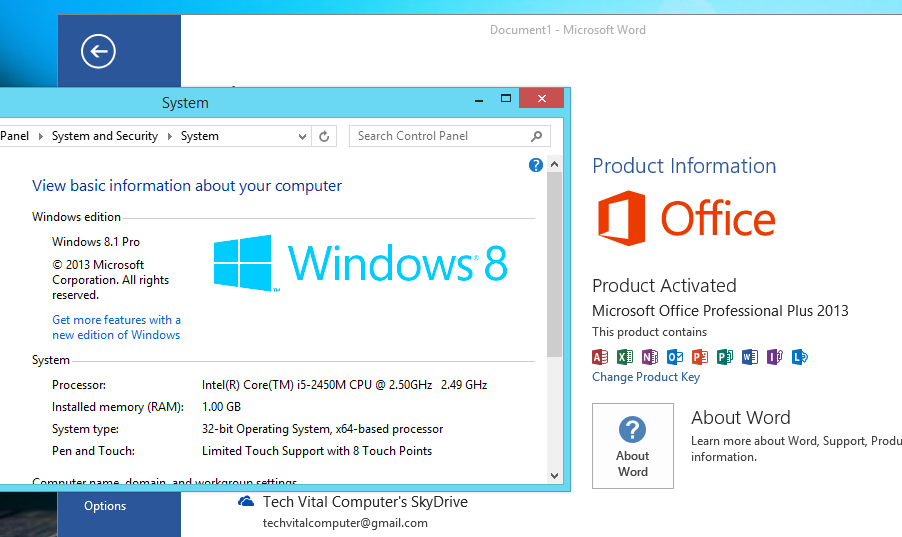Click Tech Vital Computer's SkyDrive entry
Viewport: 902px width, 537px height.
click(365, 502)
